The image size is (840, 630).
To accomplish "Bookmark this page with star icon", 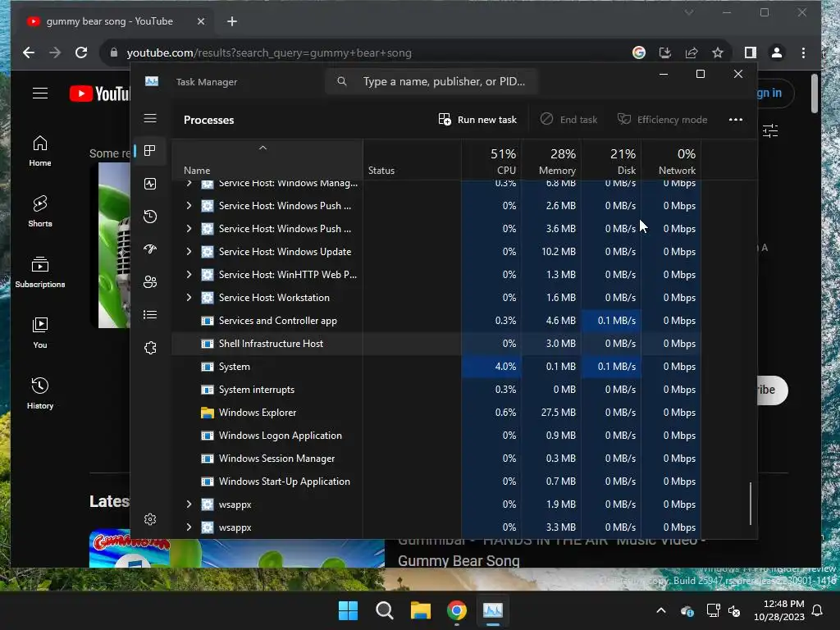I will pyautogui.click(x=718, y=52).
